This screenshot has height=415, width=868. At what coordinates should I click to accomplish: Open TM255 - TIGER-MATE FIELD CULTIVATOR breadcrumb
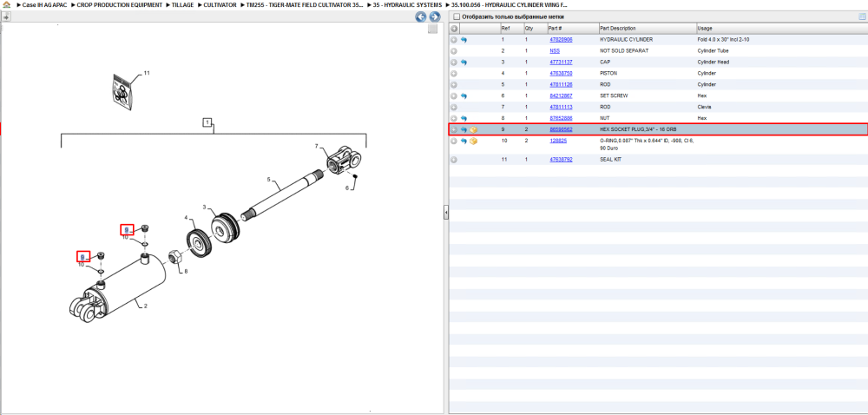305,4
